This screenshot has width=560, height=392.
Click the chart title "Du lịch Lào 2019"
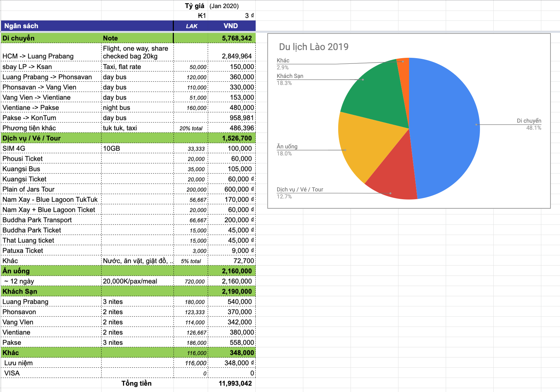314,47
